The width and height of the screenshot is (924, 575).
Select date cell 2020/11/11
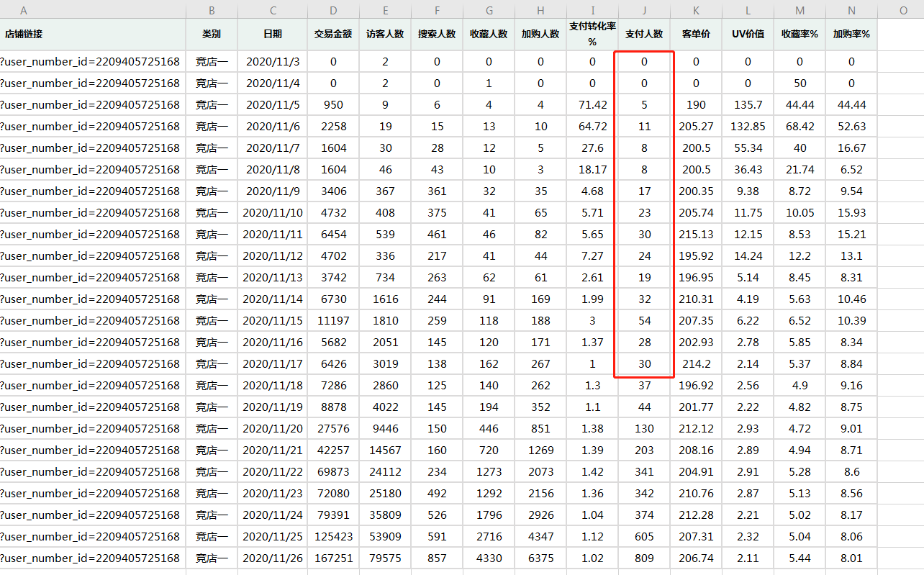[273, 235]
